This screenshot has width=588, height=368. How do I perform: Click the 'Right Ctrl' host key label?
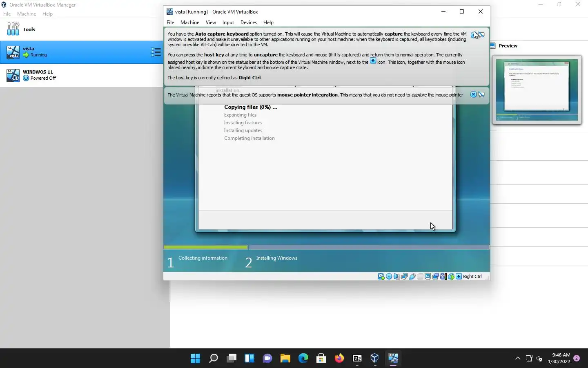[472, 276]
